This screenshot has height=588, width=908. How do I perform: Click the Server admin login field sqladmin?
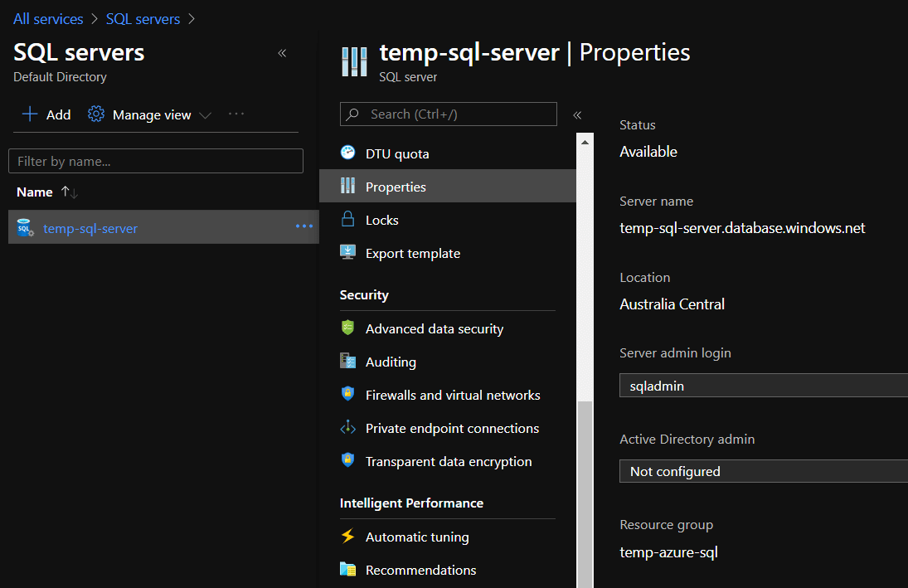pyautogui.click(x=763, y=386)
